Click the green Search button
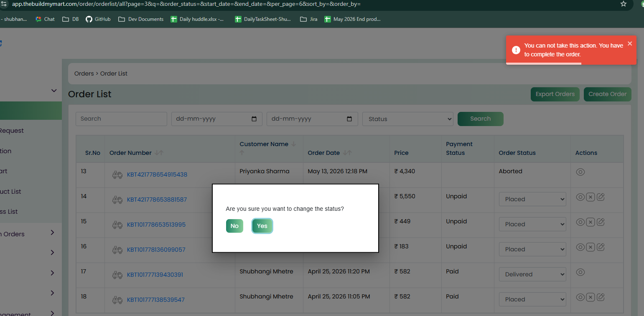The width and height of the screenshot is (644, 316). [x=480, y=119]
